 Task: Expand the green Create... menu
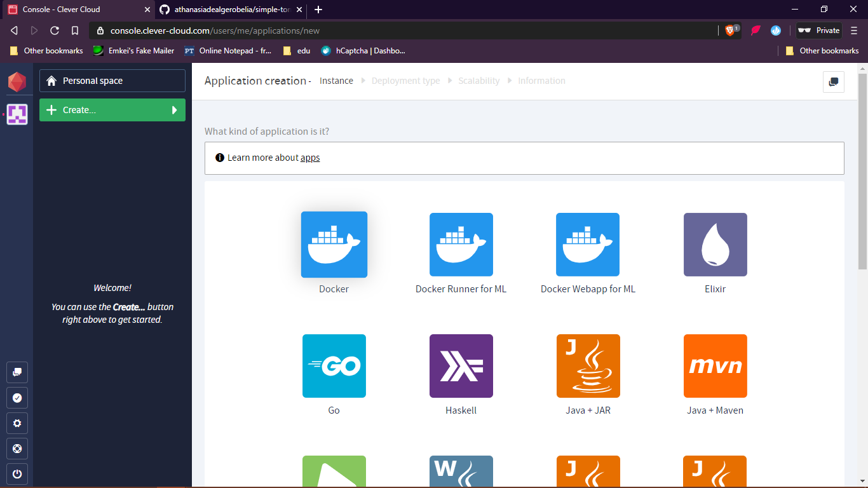click(x=112, y=110)
